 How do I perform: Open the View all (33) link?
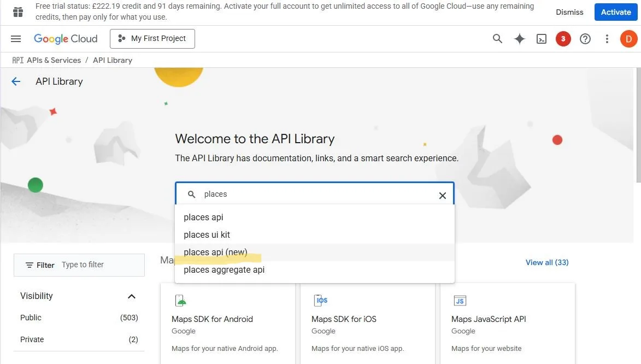tap(546, 262)
